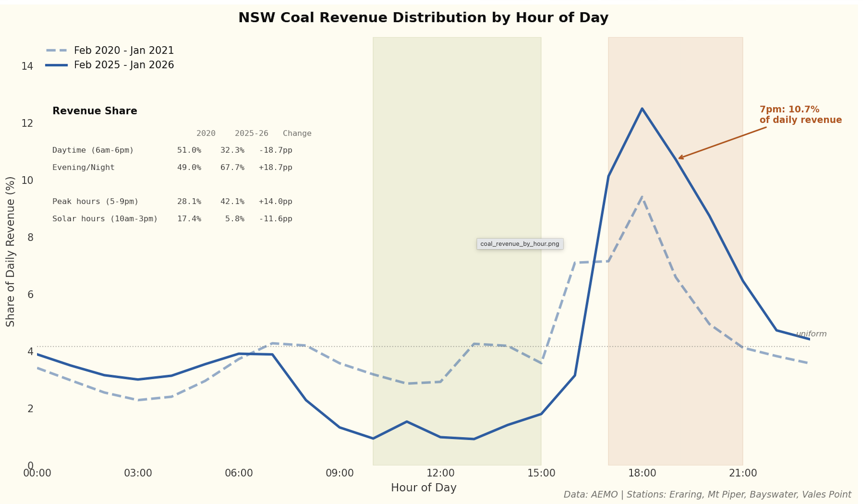Screen dimensions: 863x504
Task: Click the Feb 2025 - Jan 2026 legend label
Action: pos(124,65)
